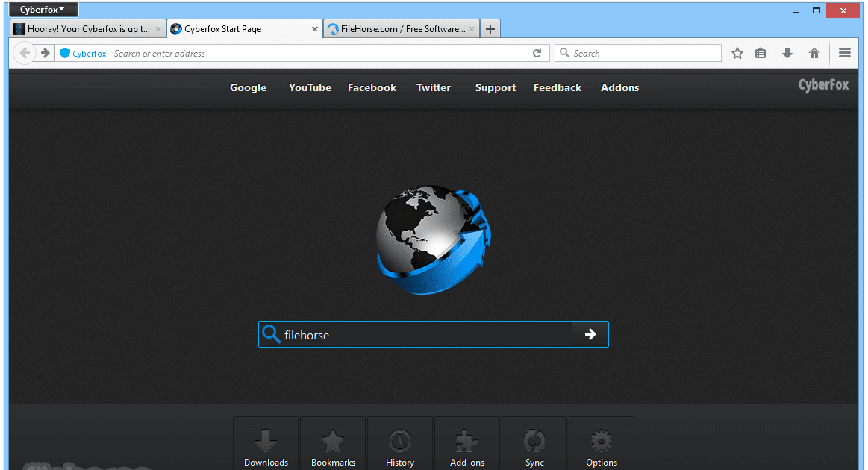Switch to the Cyberfox Start Page tab
The image size is (868, 470).
pos(245,29)
